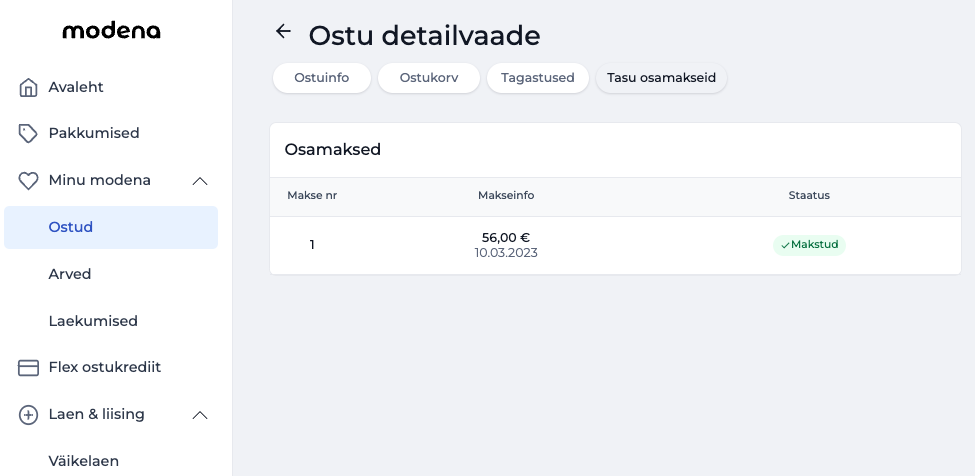Select the Tagastused tab
Screen dimensions: 975x476
537,78
